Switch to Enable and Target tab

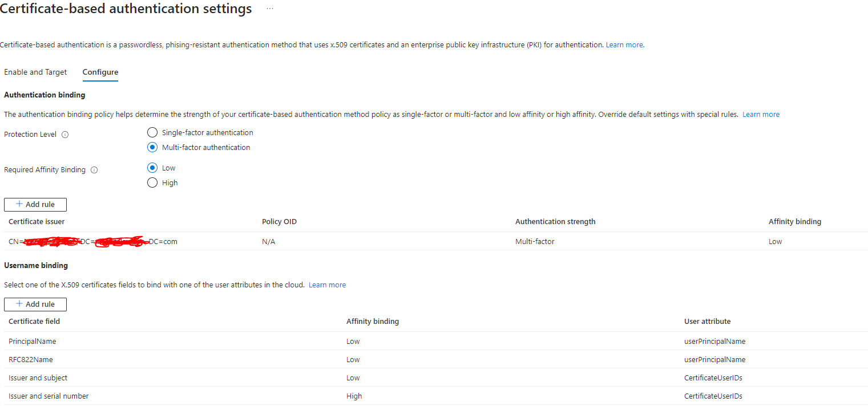[35, 72]
